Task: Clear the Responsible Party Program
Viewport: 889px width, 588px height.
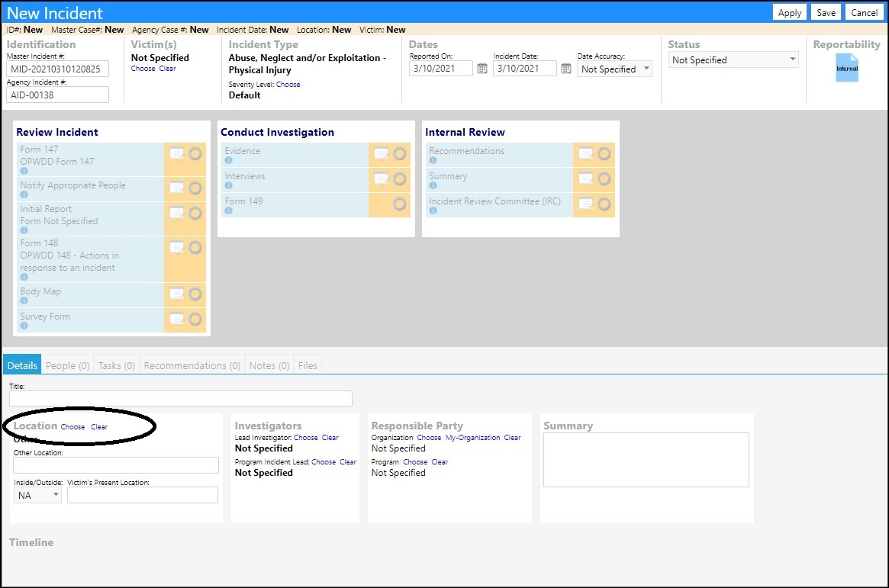Action: [440, 461]
